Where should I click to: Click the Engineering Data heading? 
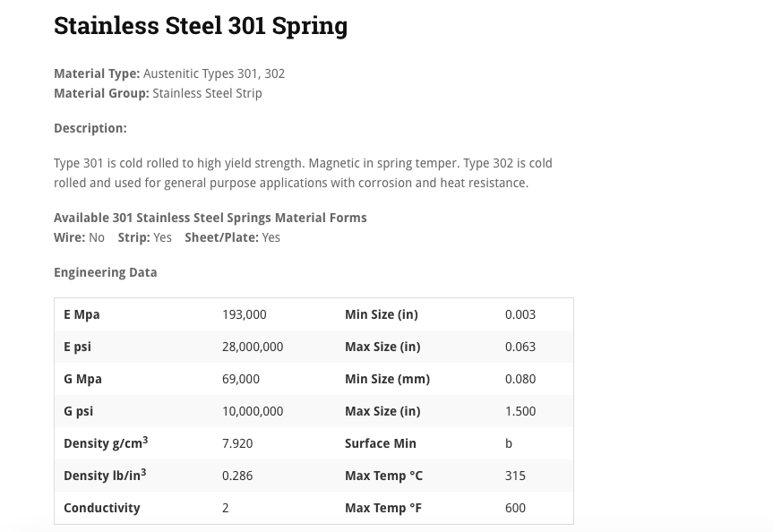106,272
